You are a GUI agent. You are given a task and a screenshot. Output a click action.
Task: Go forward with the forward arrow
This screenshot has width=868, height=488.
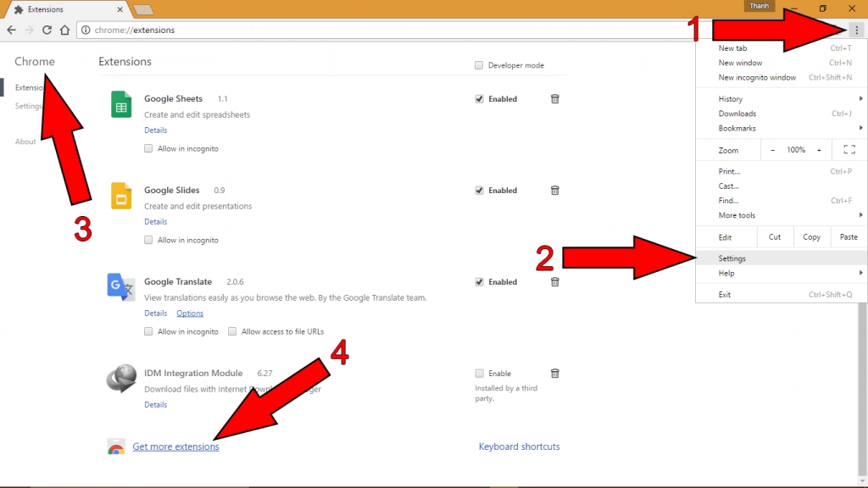point(30,30)
